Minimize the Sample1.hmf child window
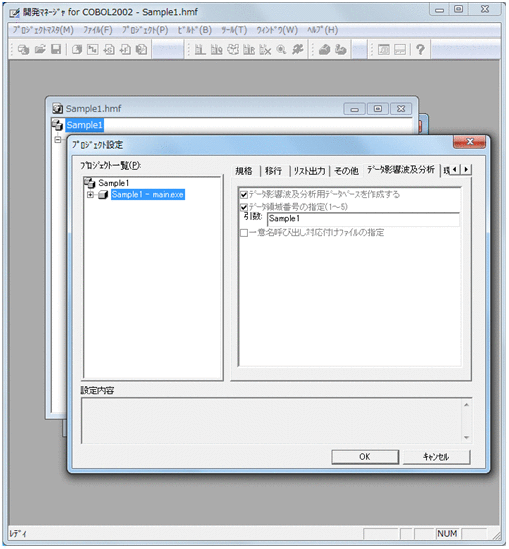 click(354, 109)
